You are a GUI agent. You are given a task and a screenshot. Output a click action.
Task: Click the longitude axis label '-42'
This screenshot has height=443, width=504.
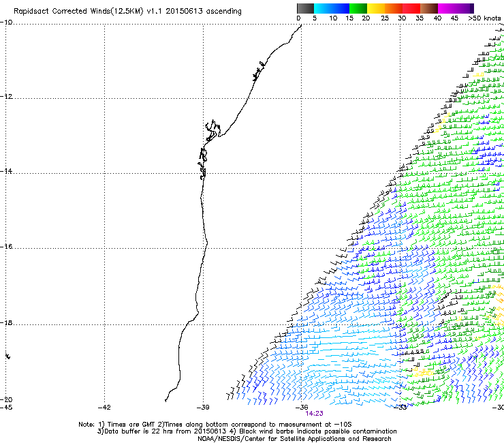104,408
